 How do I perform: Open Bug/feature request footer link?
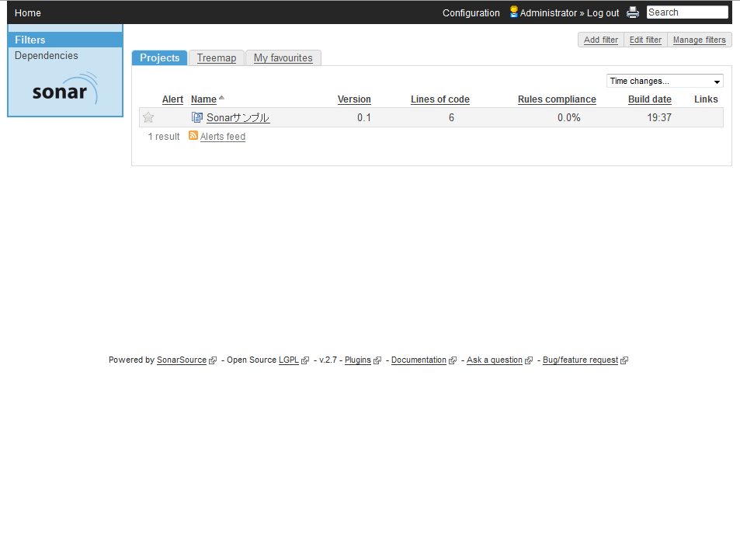pos(580,360)
